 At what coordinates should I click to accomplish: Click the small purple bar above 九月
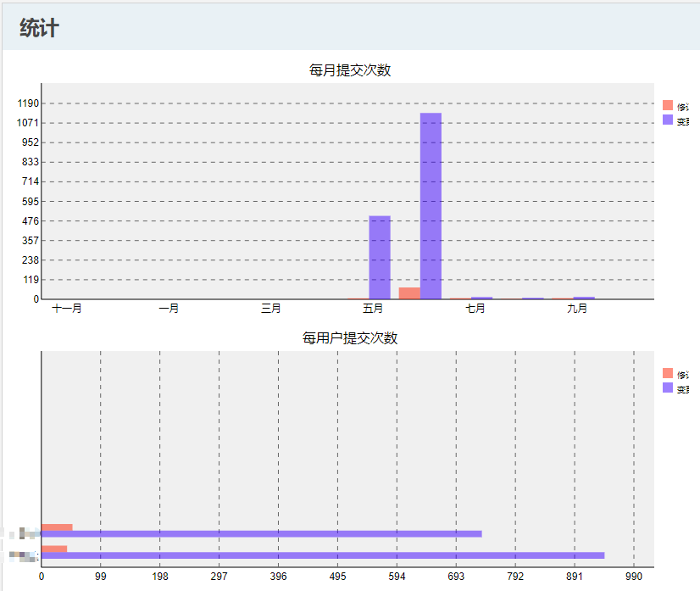pyautogui.click(x=584, y=298)
